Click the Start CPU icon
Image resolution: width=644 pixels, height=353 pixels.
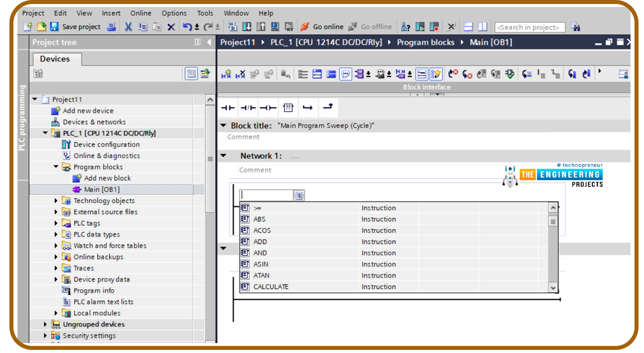(420, 27)
